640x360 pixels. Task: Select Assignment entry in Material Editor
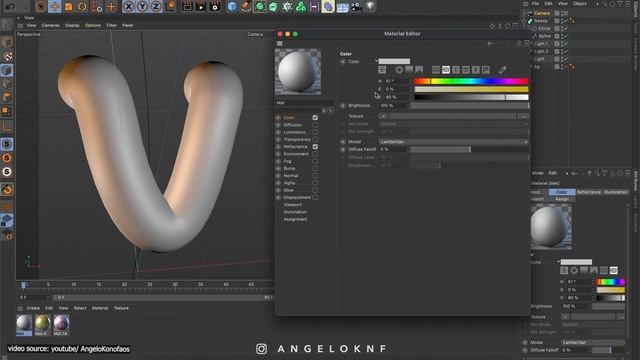pos(295,219)
